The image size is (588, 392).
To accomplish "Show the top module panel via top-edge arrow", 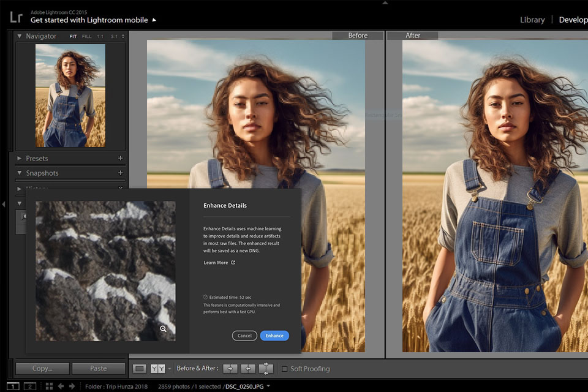I will 385,2.
